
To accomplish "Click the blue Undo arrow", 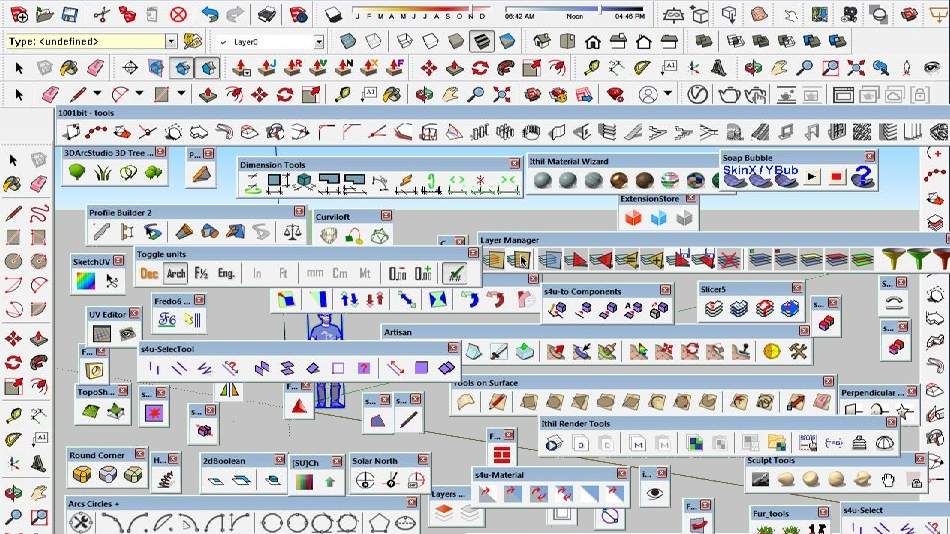I will click(209, 14).
